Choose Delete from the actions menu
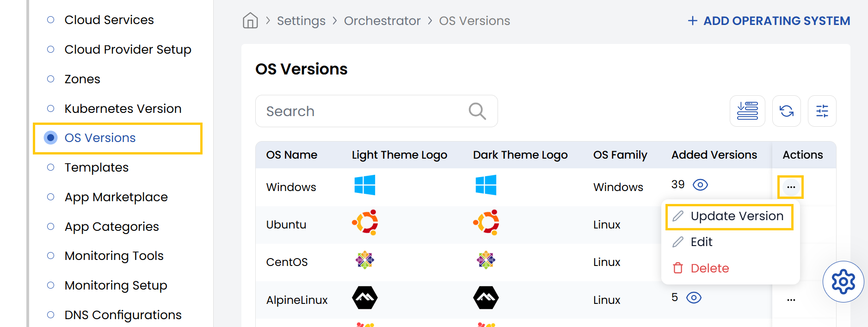This screenshot has height=327, width=868. (701, 268)
